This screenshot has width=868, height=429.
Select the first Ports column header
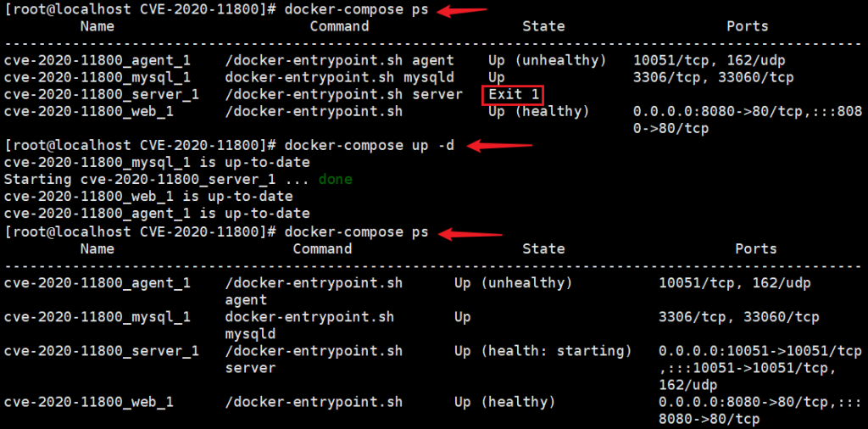[748, 26]
